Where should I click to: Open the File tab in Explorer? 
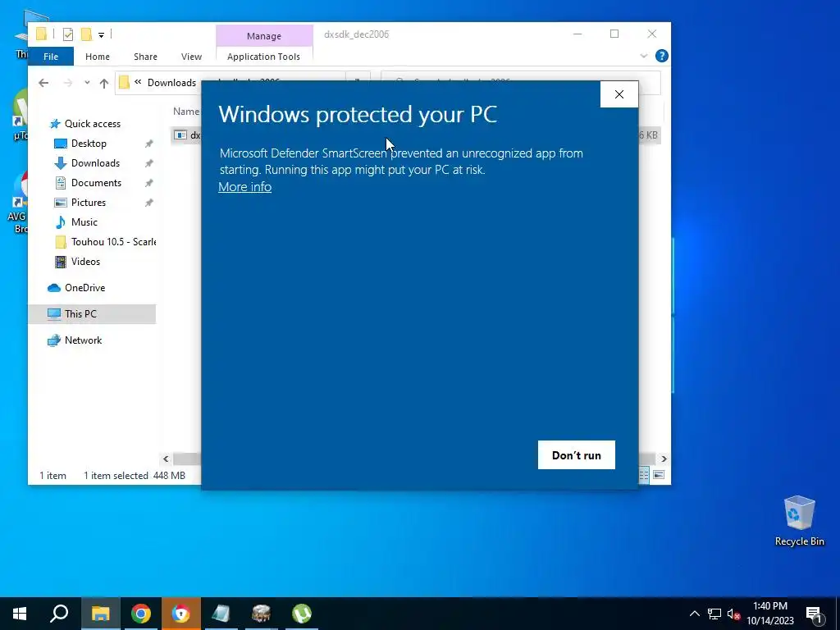[51, 57]
